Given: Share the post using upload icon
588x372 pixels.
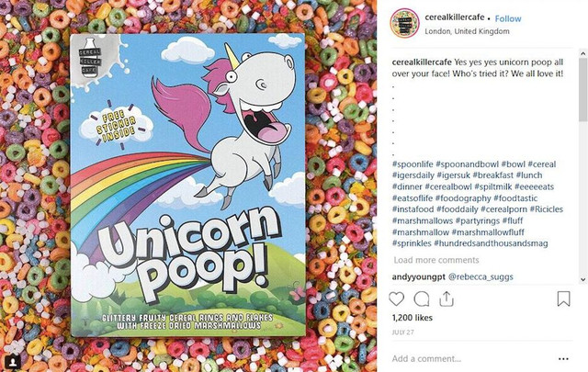Looking at the screenshot, I should pyautogui.click(x=447, y=299).
